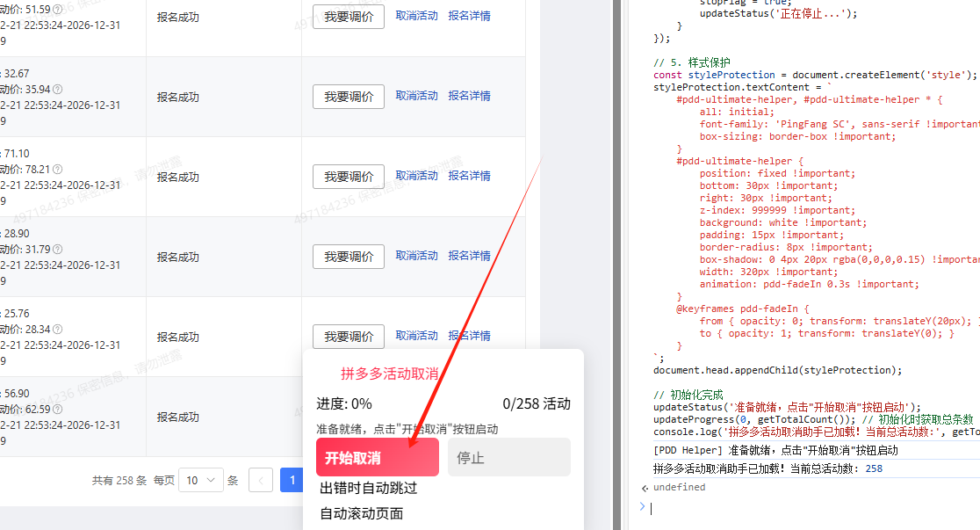Click the 初始化完成 comment in console
Viewport: 980px width, 530px height.
688,395
